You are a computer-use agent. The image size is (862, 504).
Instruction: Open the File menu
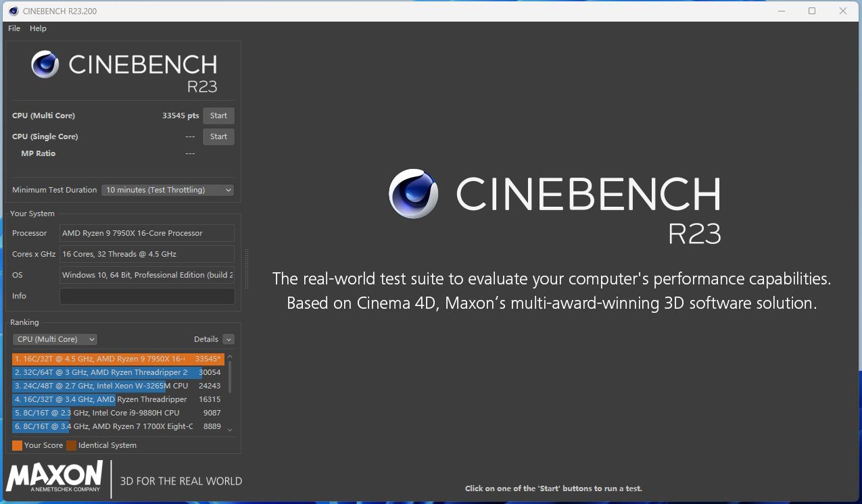pyautogui.click(x=14, y=28)
